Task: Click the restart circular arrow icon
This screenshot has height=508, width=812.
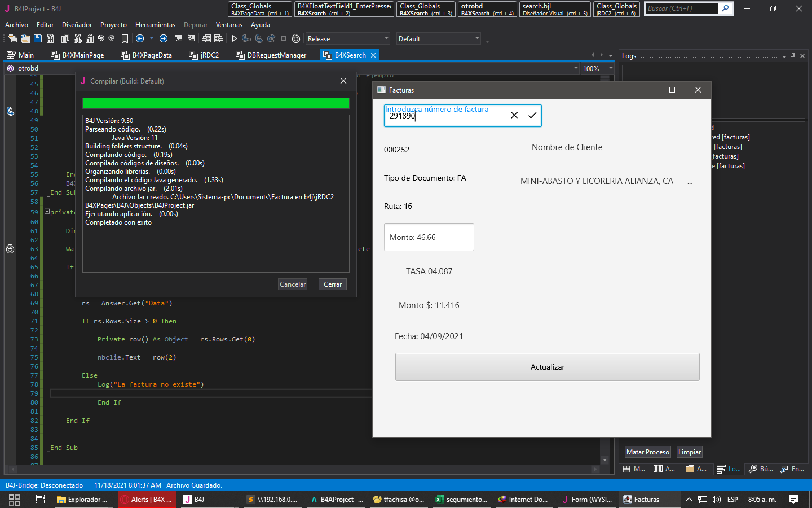Action: pos(296,38)
